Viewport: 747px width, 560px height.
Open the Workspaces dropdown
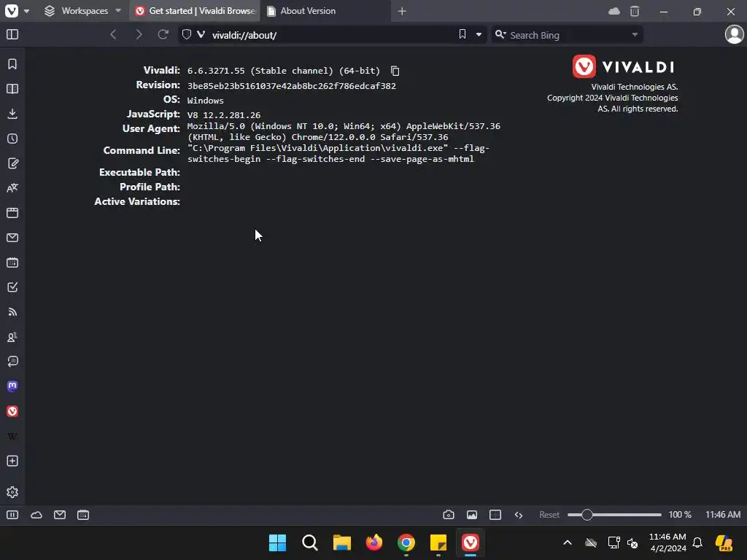(83, 11)
